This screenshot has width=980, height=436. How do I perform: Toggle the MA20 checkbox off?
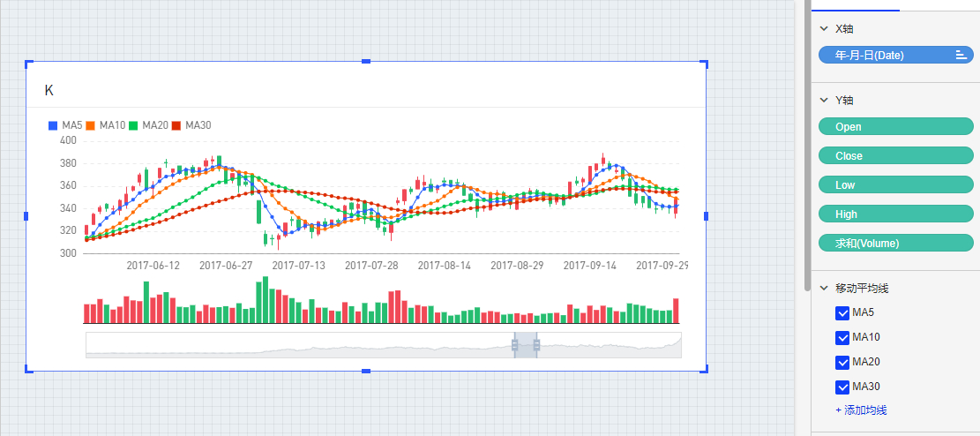(842, 362)
